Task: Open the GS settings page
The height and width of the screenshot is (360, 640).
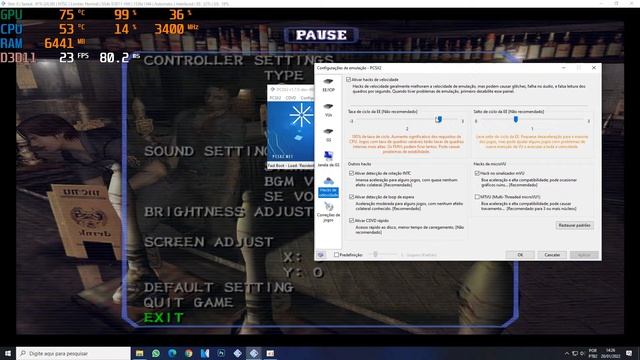Action: (328, 135)
